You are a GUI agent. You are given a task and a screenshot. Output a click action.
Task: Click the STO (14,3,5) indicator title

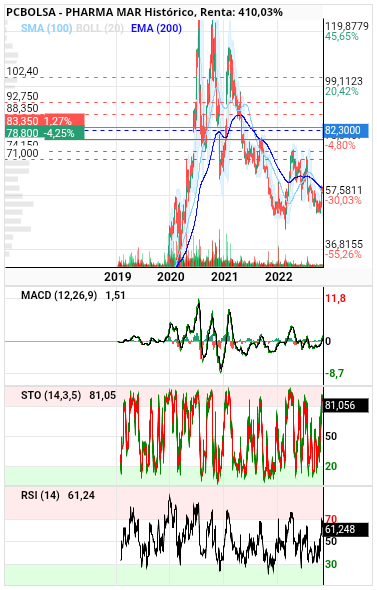(x=51, y=395)
